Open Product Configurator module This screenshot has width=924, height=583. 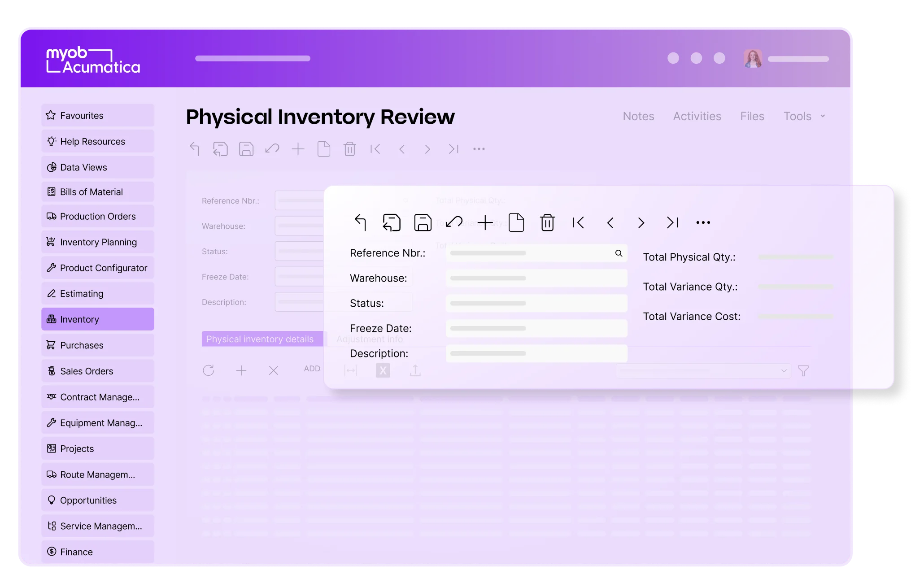pyautogui.click(x=98, y=268)
